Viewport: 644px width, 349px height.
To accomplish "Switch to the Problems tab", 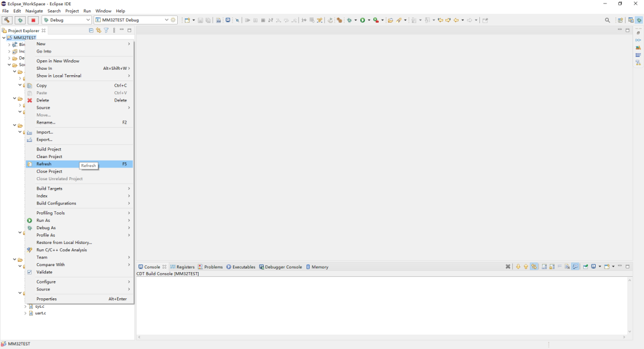I will coord(210,267).
